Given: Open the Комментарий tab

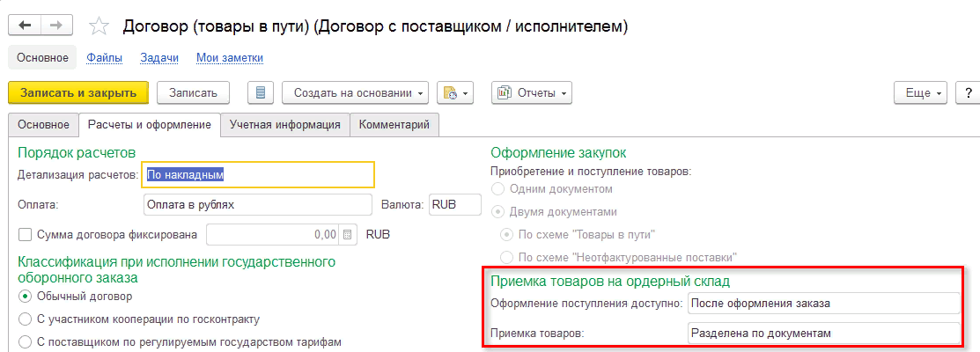Looking at the screenshot, I should (x=394, y=125).
